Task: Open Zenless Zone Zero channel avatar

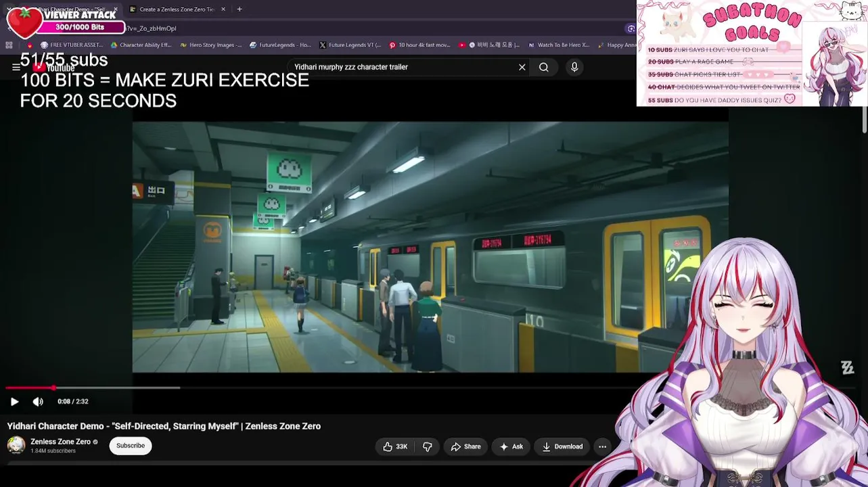Action: click(x=16, y=445)
